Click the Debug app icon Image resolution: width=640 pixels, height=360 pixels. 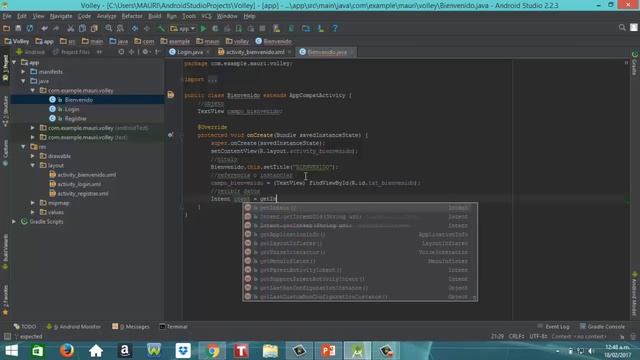point(215,29)
